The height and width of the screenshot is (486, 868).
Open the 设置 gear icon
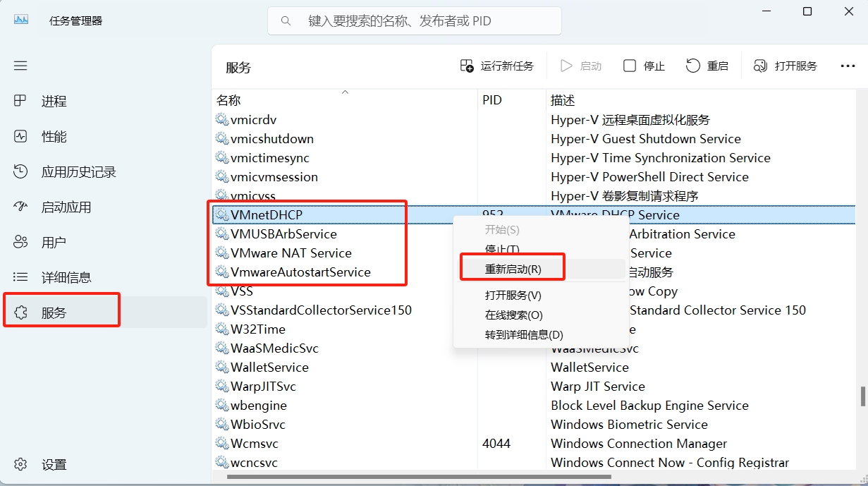click(x=20, y=464)
